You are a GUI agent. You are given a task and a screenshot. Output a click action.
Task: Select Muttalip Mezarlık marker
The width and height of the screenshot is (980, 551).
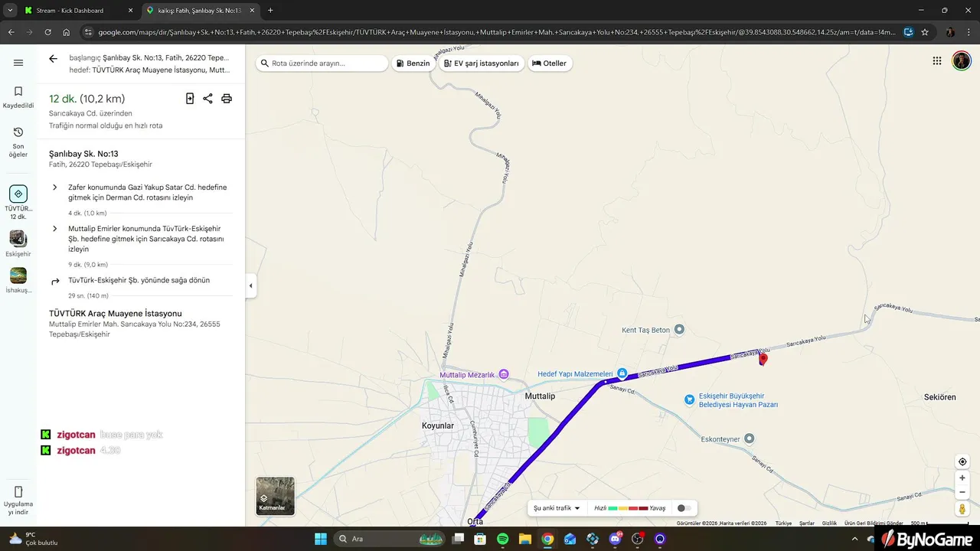coord(503,374)
